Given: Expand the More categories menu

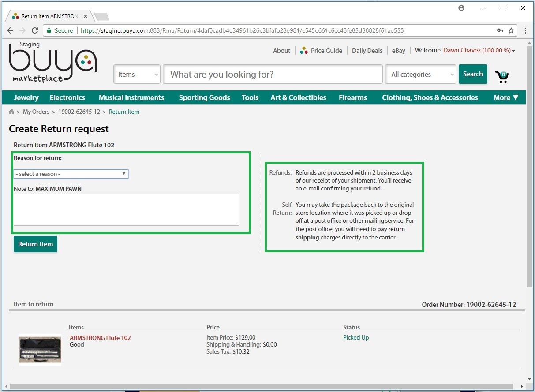Looking at the screenshot, I should 505,97.
